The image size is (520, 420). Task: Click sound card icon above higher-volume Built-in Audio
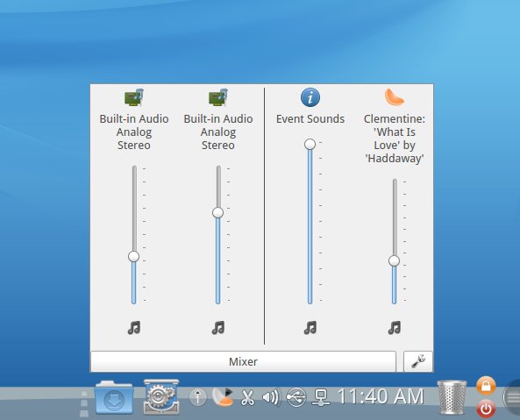click(218, 97)
